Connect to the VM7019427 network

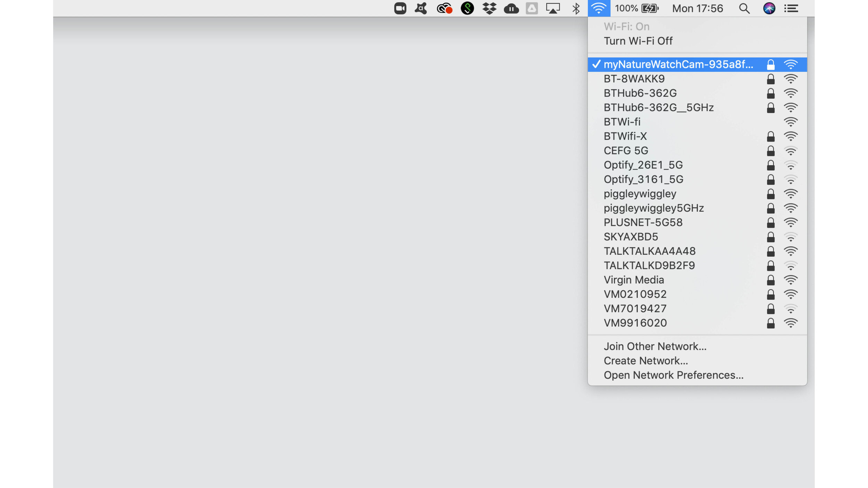(x=697, y=309)
